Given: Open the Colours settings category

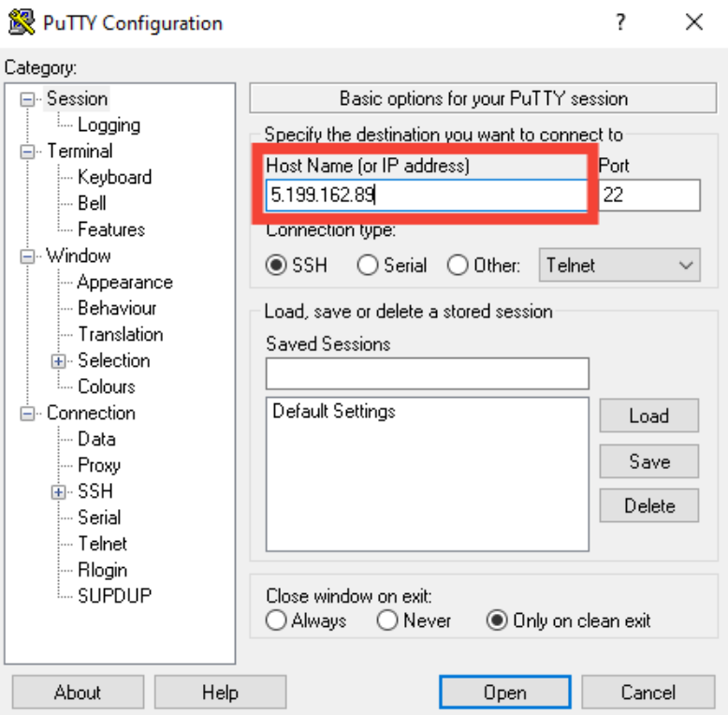Looking at the screenshot, I should [106, 387].
